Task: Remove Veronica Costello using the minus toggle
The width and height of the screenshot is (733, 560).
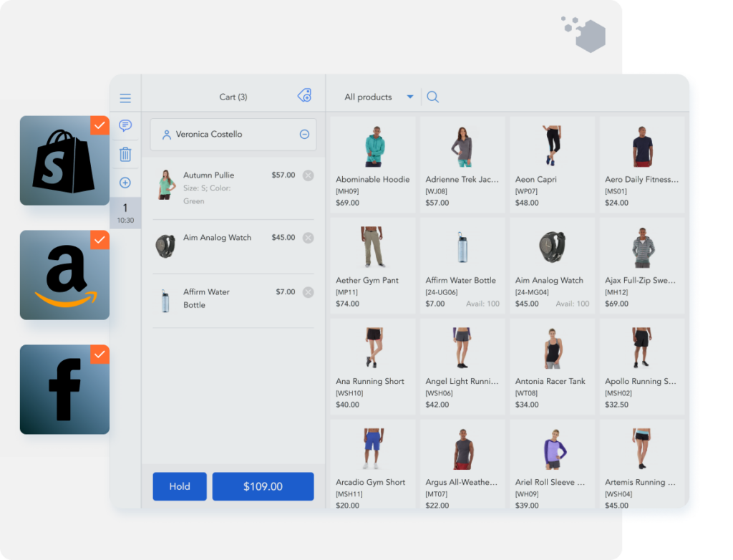Action: point(304,134)
